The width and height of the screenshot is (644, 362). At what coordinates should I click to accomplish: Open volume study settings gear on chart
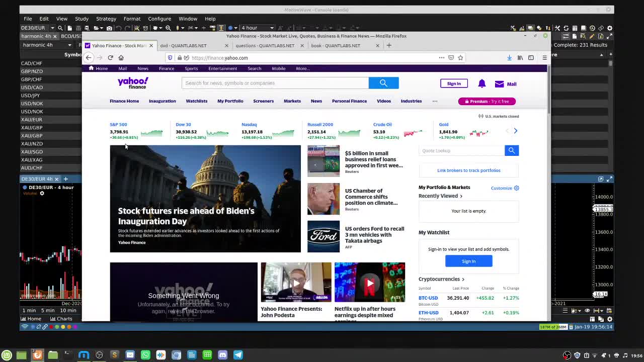click(x=42, y=193)
